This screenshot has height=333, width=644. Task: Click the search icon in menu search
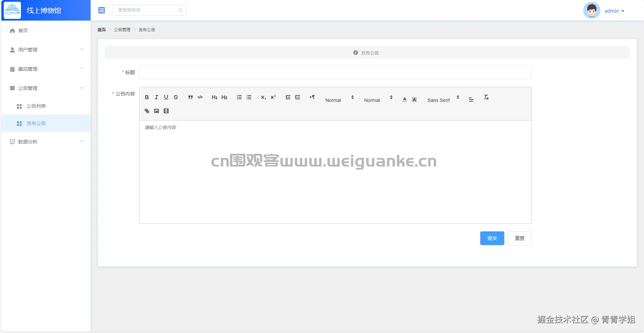click(x=180, y=10)
